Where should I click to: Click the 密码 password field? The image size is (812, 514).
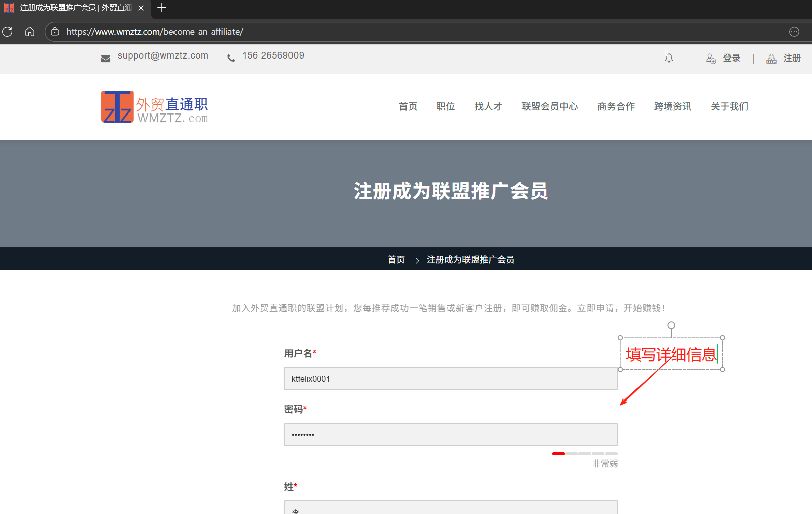coord(450,434)
